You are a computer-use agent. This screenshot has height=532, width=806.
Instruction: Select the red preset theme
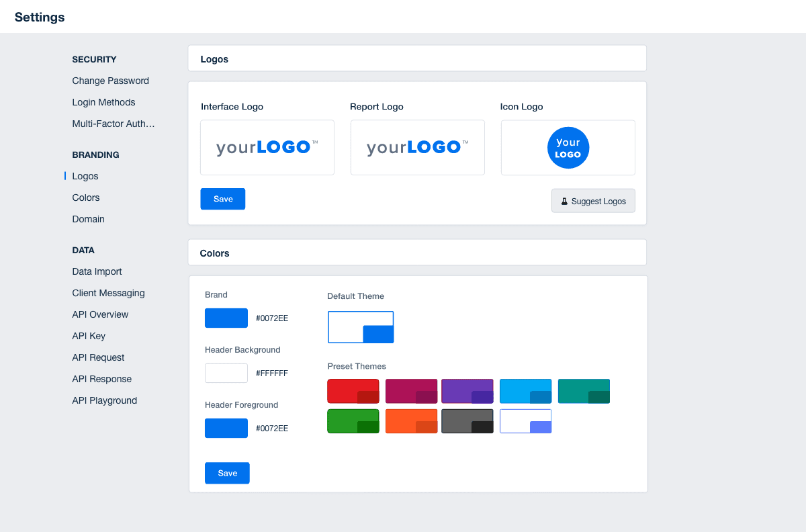(x=353, y=391)
